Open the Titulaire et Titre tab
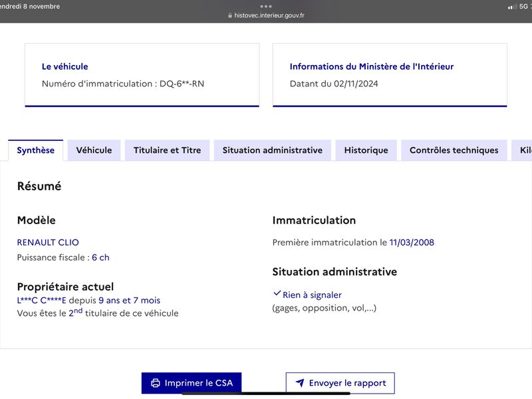 (x=168, y=150)
